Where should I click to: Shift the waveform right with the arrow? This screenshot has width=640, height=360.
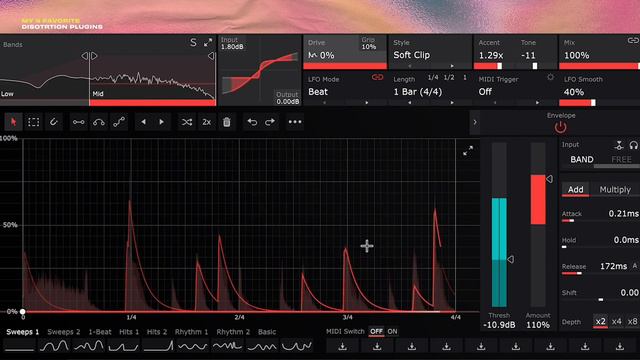pyautogui.click(x=162, y=122)
